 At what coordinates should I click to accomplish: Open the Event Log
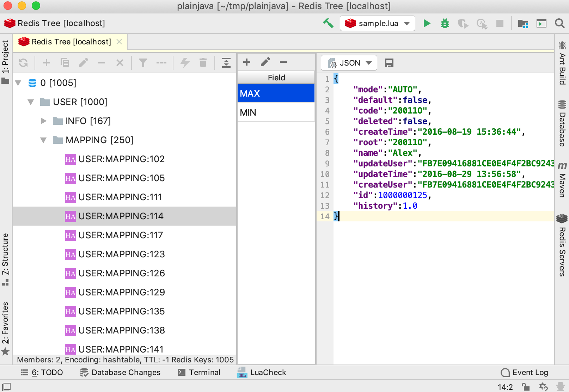click(525, 373)
